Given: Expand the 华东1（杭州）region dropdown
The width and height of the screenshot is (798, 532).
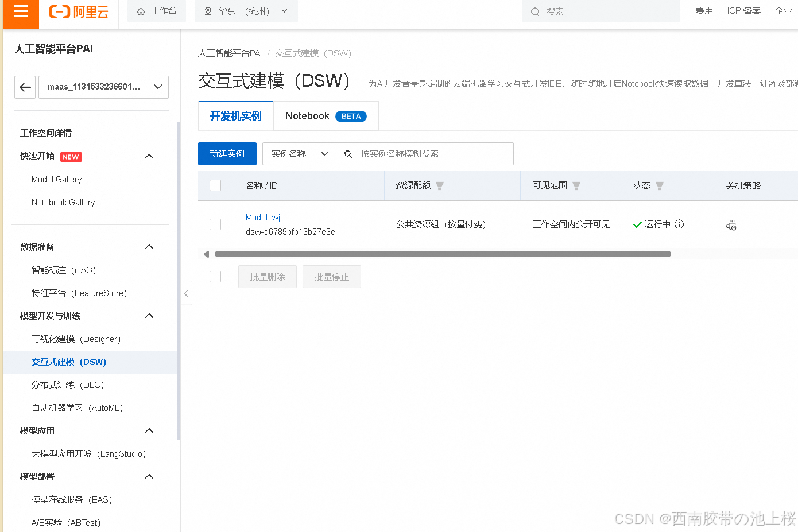Looking at the screenshot, I should [x=284, y=11].
